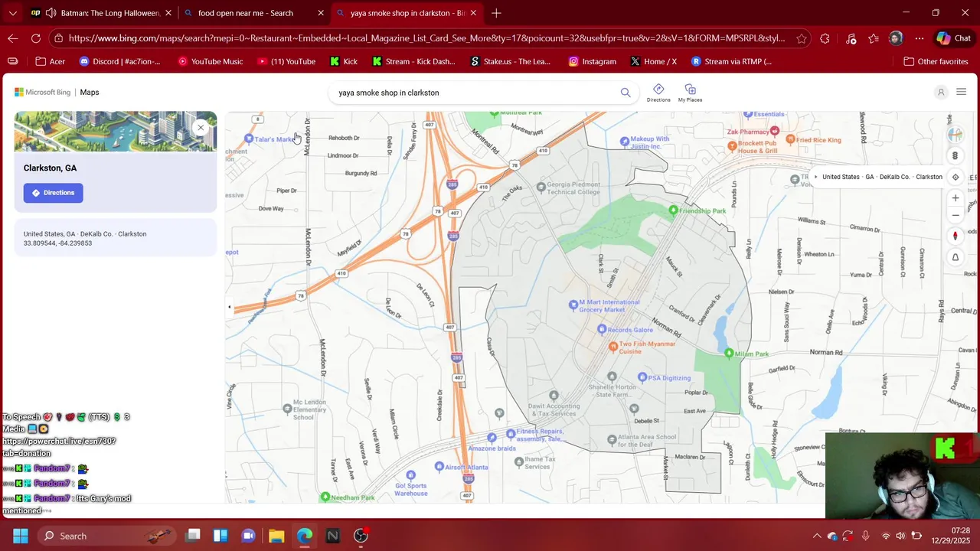Show hidden system tray icons
The width and height of the screenshot is (980, 551).
click(817, 536)
